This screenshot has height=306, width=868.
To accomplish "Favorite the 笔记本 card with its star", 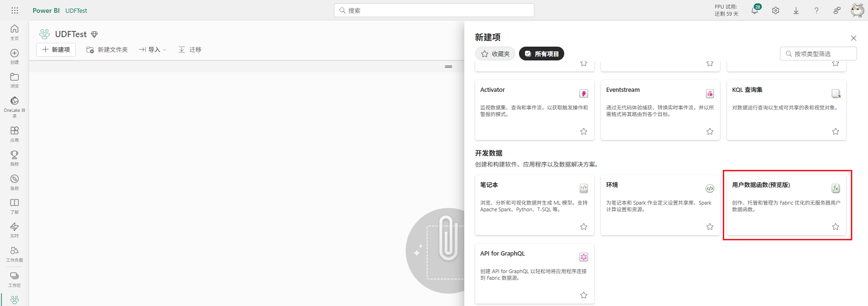I will pos(584,227).
